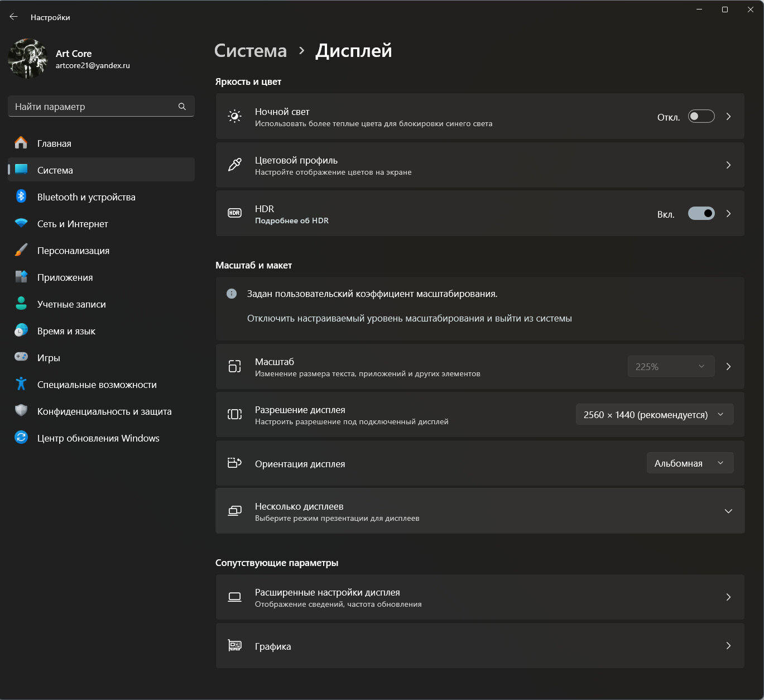Click the Графика GPU card icon

click(x=235, y=645)
